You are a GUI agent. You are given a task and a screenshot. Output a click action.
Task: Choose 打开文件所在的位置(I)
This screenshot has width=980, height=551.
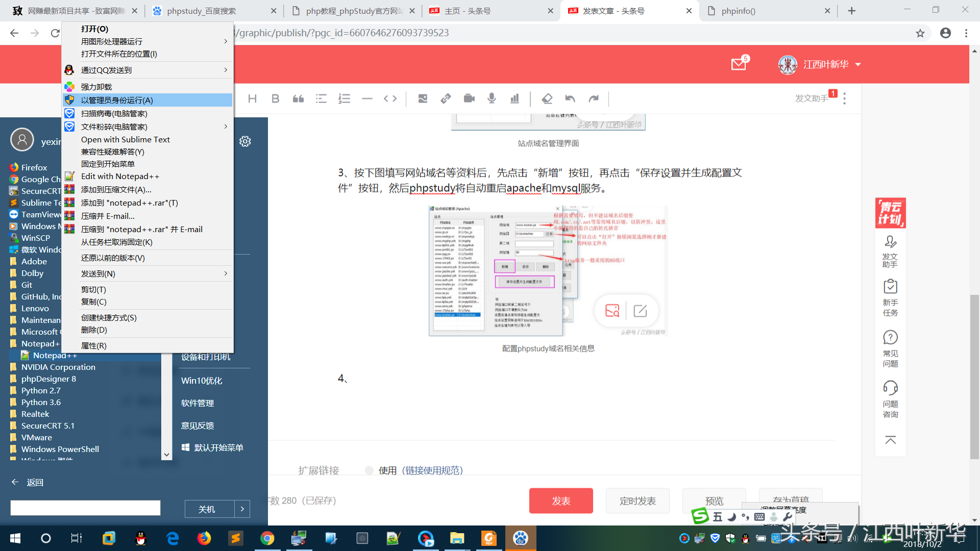pyautogui.click(x=147, y=54)
